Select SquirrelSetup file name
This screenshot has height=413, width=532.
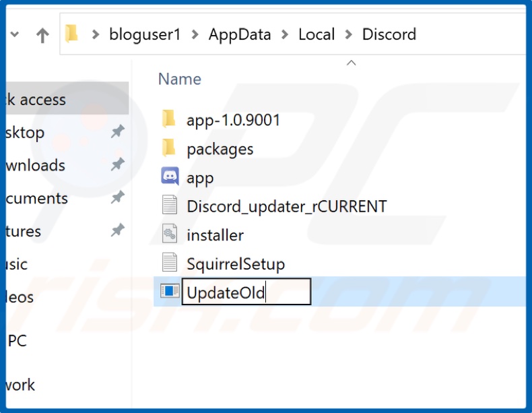coord(236,264)
